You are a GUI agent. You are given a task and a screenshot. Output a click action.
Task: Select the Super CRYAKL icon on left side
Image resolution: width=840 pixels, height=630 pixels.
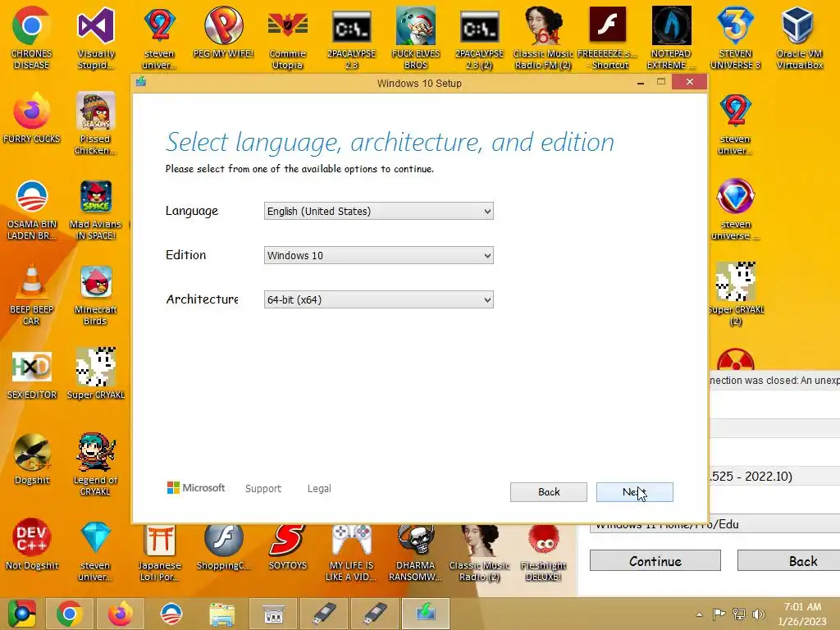96,374
